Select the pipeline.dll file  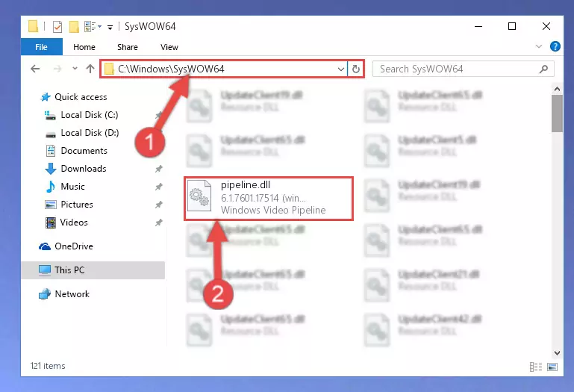(269, 198)
